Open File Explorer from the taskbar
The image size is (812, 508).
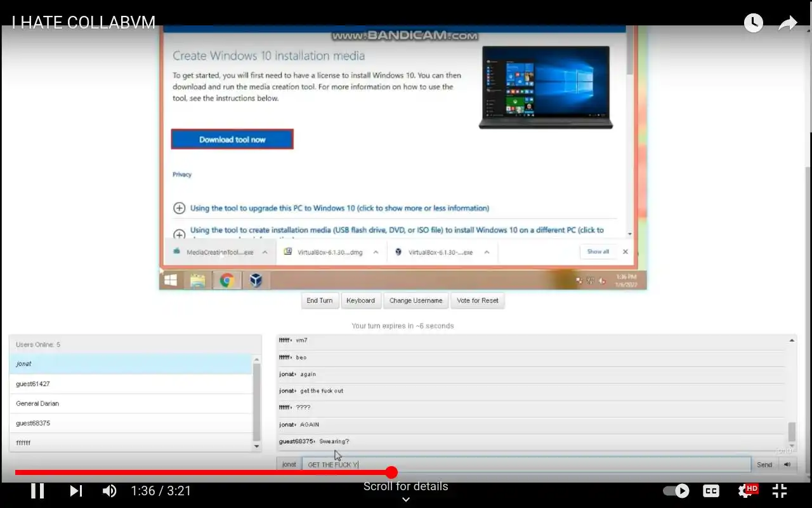tap(198, 280)
